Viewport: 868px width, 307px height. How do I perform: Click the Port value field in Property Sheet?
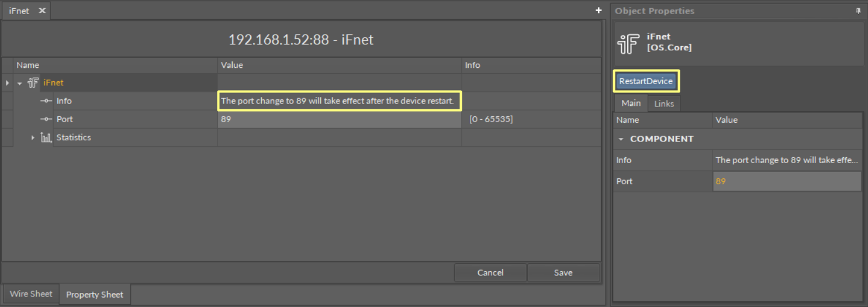tap(339, 119)
